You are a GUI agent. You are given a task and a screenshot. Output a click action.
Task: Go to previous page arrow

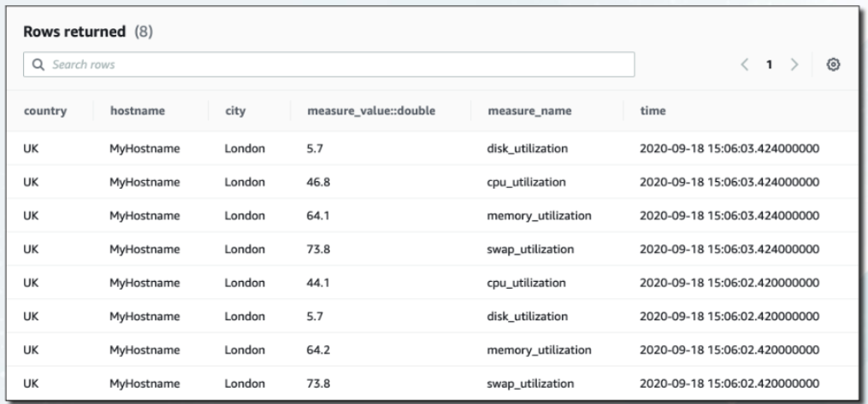[744, 65]
